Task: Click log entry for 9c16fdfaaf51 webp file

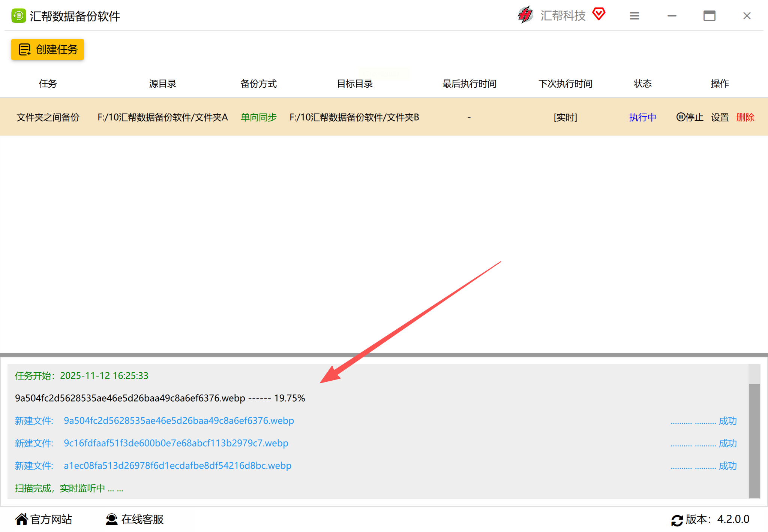Action: [176, 443]
